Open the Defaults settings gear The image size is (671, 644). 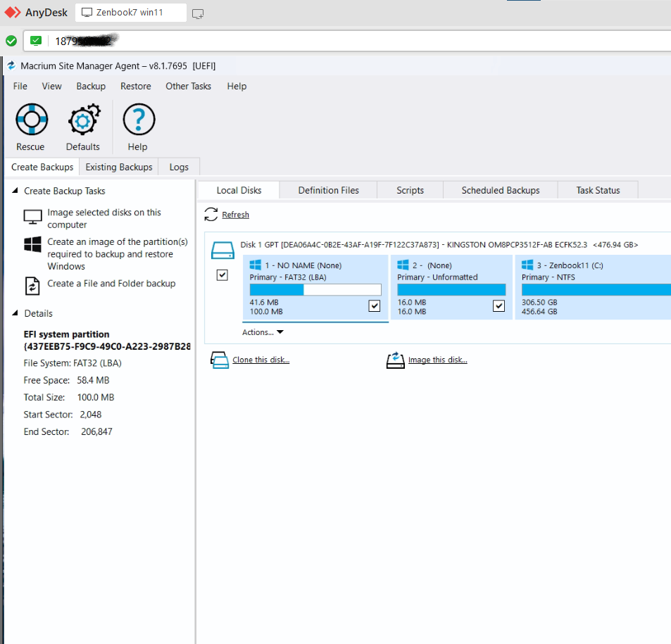pos(84,120)
